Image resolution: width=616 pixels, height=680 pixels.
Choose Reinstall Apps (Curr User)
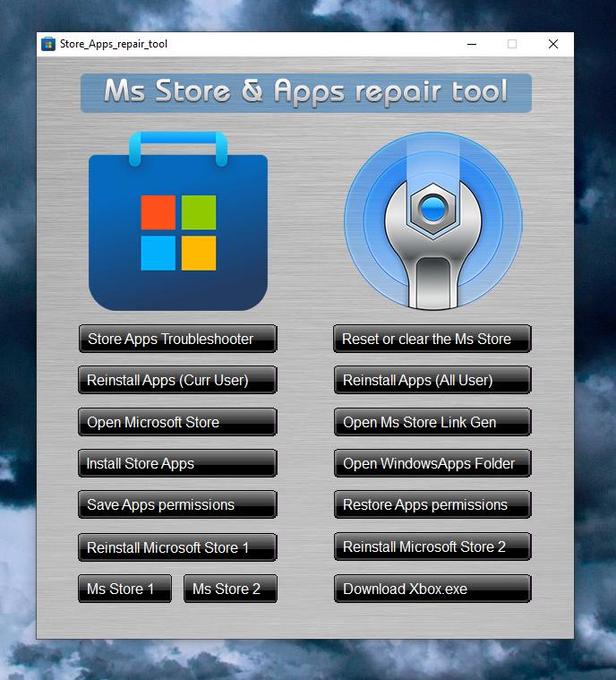click(178, 380)
